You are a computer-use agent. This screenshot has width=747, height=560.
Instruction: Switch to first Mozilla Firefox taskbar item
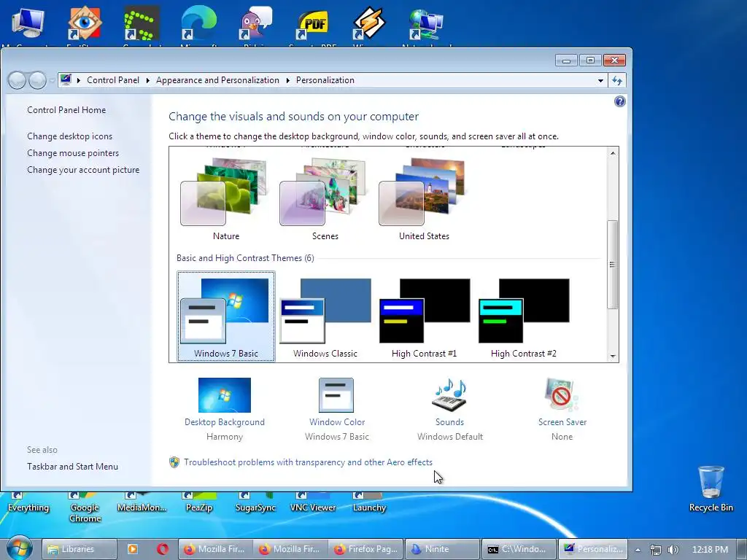(x=215, y=549)
